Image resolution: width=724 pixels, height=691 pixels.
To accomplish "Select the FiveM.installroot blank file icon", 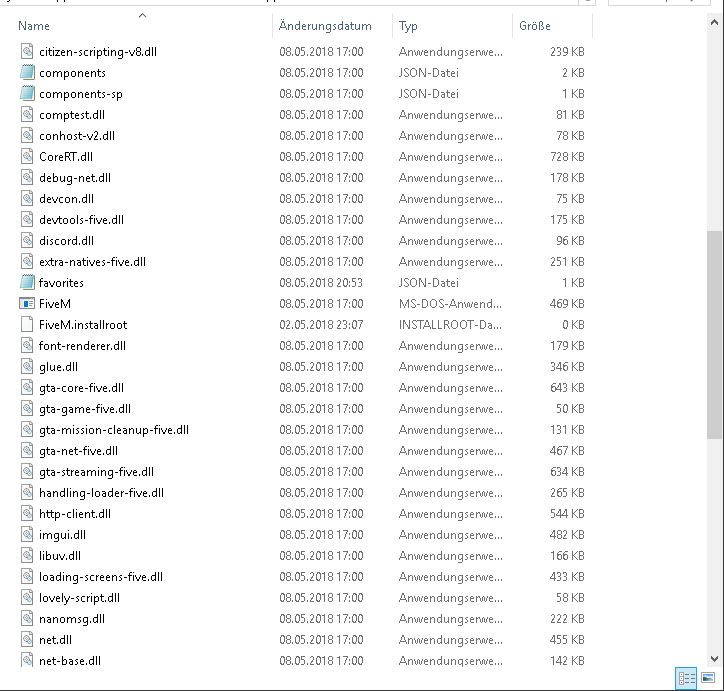I will [x=27, y=324].
